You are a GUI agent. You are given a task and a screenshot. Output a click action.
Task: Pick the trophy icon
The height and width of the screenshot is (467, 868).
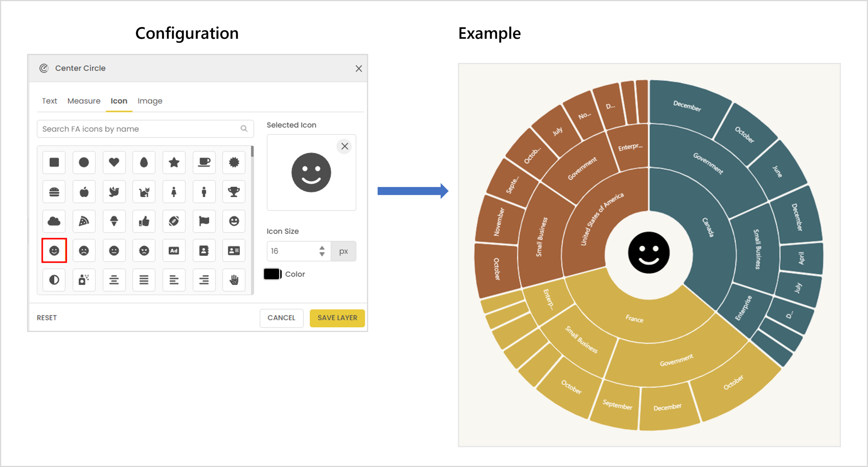pyautogui.click(x=234, y=192)
